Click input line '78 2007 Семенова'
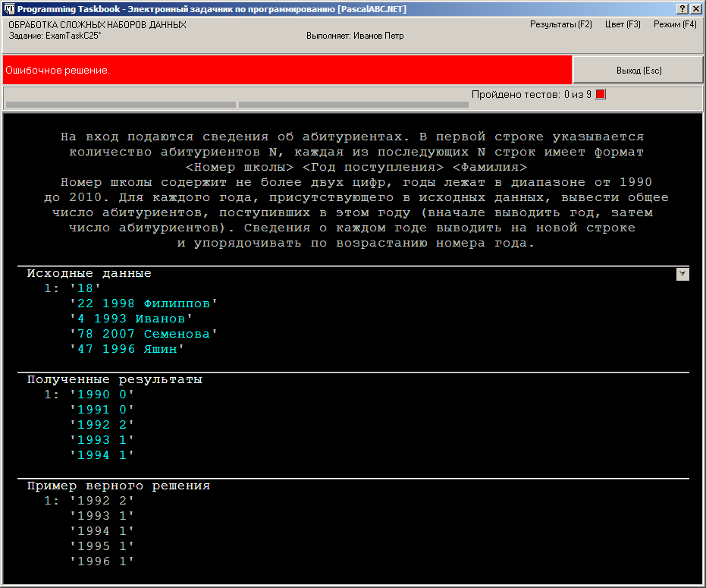Image resolution: width=706 pixels, height=588 pixels. coord(143,334)
